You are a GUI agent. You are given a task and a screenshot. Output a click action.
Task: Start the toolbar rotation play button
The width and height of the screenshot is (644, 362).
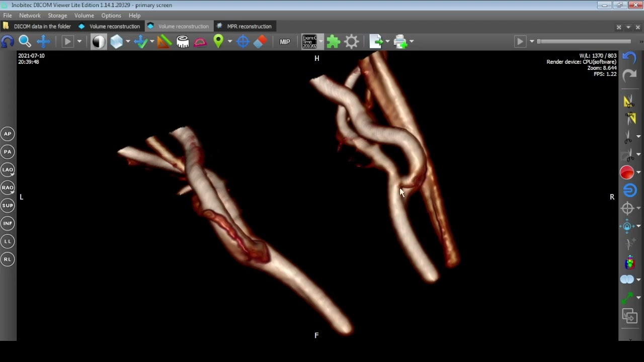67,42
